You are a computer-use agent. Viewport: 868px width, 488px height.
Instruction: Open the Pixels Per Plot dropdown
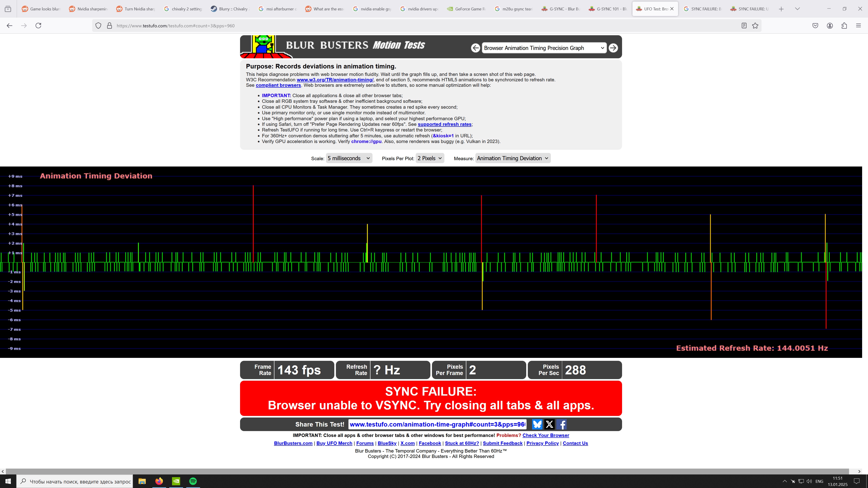(430, 158)
